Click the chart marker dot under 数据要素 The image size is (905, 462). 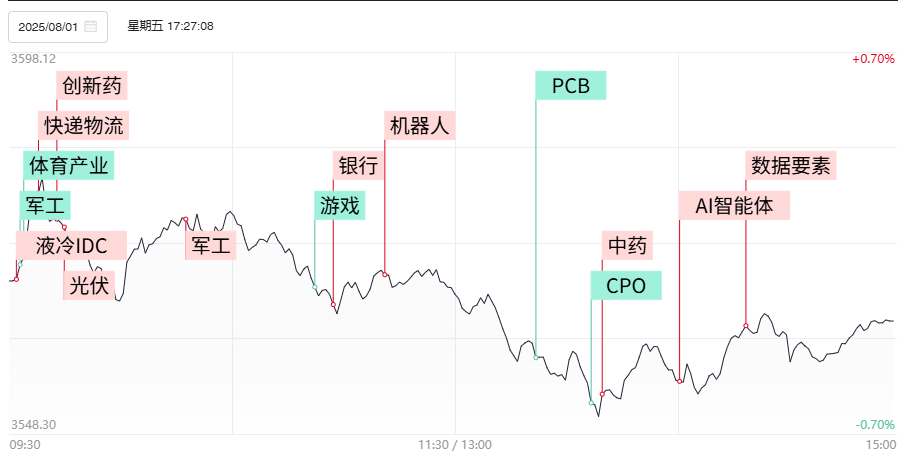pyautogui.click(x=746, y=325)
